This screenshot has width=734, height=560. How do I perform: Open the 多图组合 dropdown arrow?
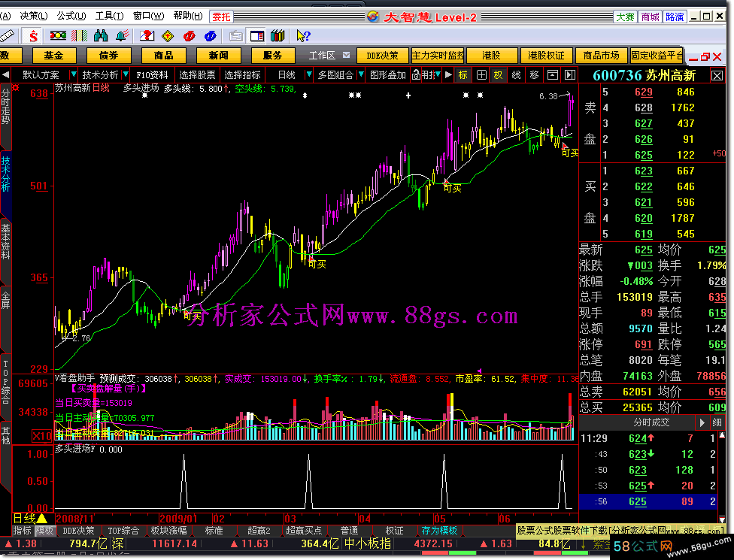click(x=361, y=75)
